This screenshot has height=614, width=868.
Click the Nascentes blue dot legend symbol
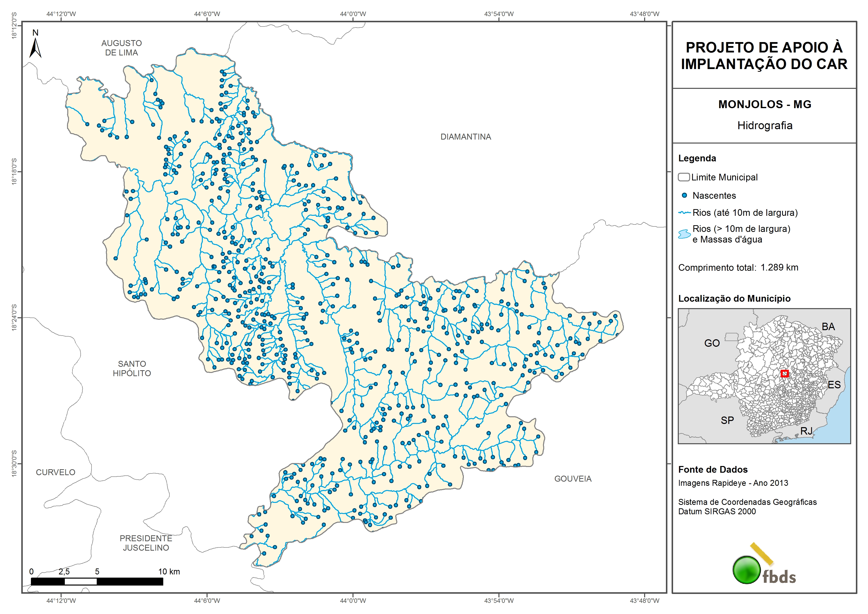[684, 196]
